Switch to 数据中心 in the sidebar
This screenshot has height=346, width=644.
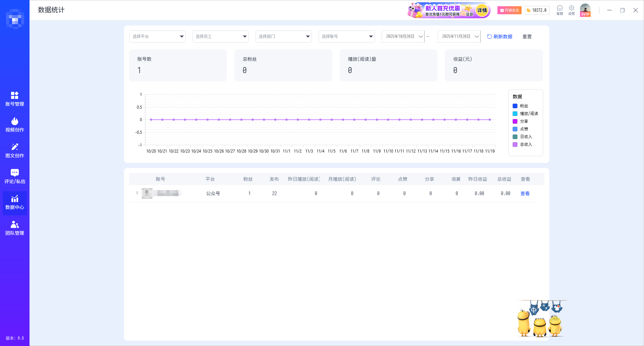[14, 203]
